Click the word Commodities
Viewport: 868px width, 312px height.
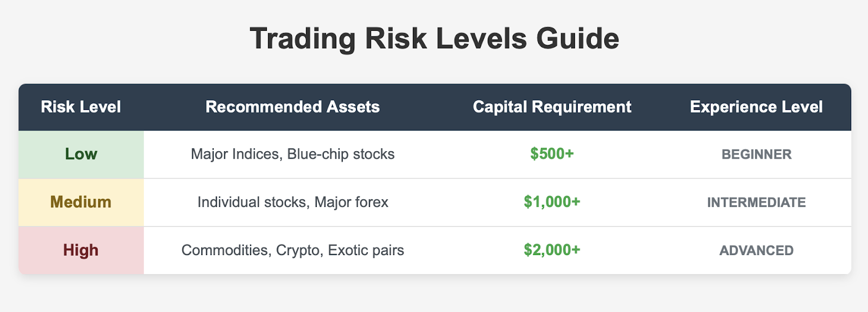[x=225, y=250]
